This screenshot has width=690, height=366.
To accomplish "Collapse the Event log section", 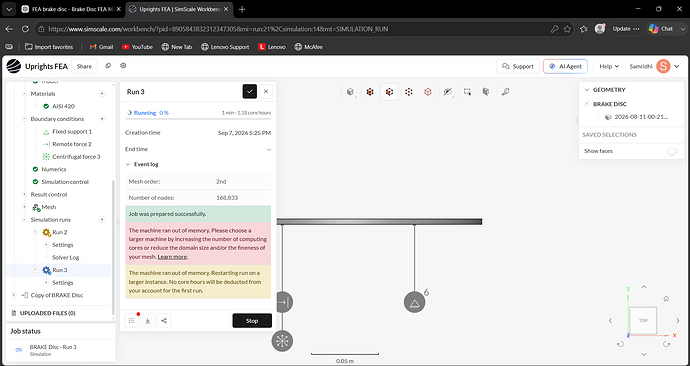I will click(128, 165).
